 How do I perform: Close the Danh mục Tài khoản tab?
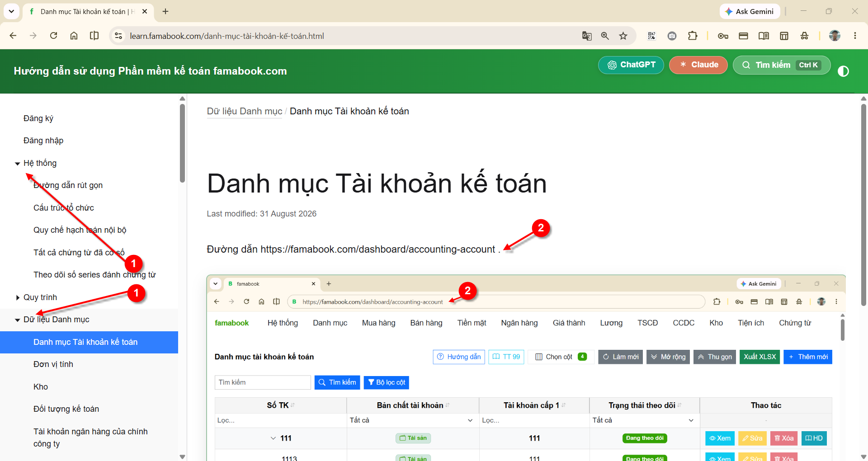click(x=145, y=11)
